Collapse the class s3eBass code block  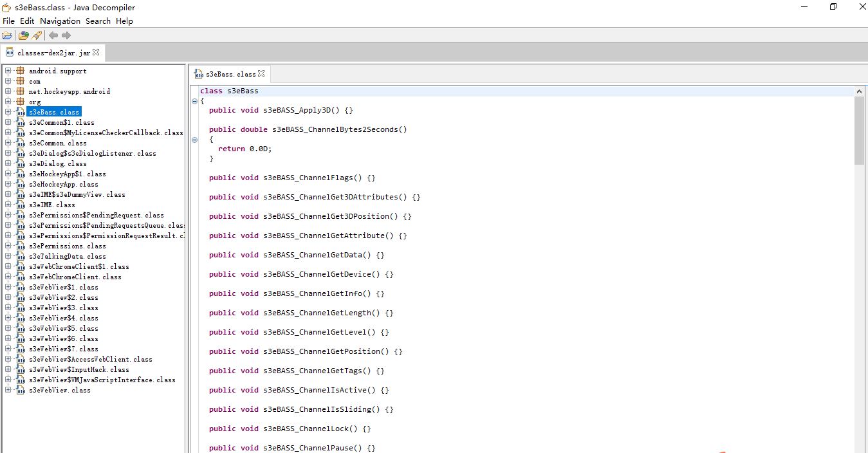click(194, 101)
